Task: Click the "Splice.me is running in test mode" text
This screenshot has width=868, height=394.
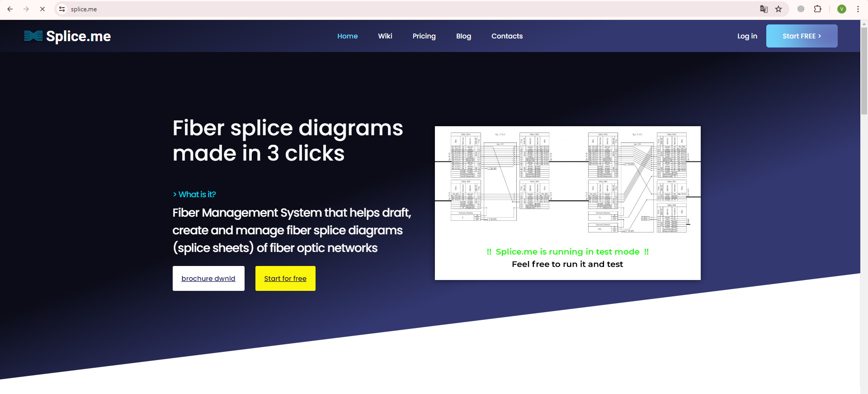Action: tap(567, 252)
